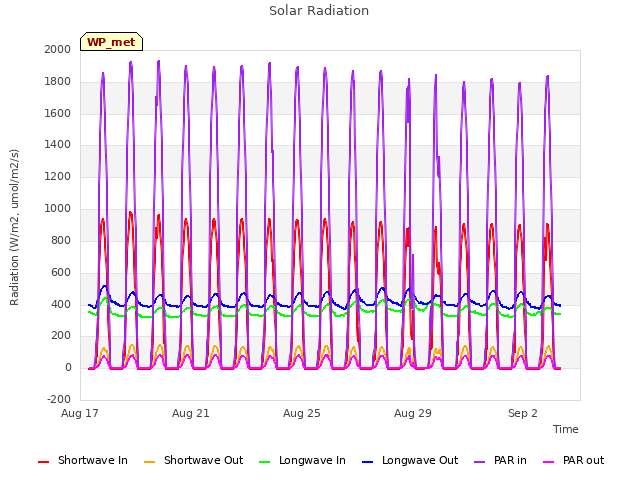Click the 2000 y-axis tick label
Screen dimensions: 640x480
[x=58, y=49]
